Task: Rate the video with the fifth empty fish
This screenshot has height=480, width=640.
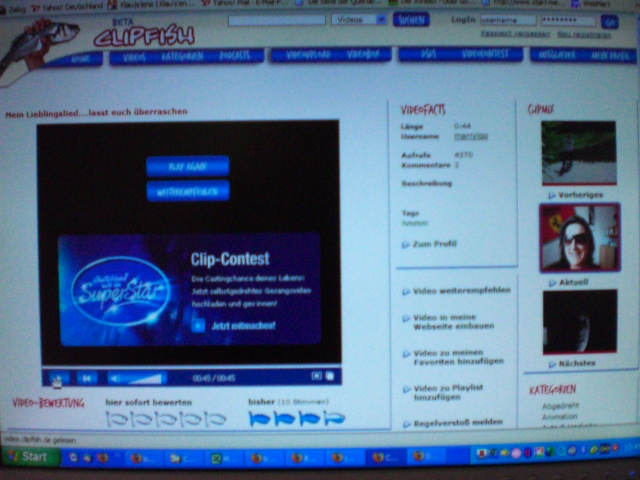Action: (x=215, y=419)
